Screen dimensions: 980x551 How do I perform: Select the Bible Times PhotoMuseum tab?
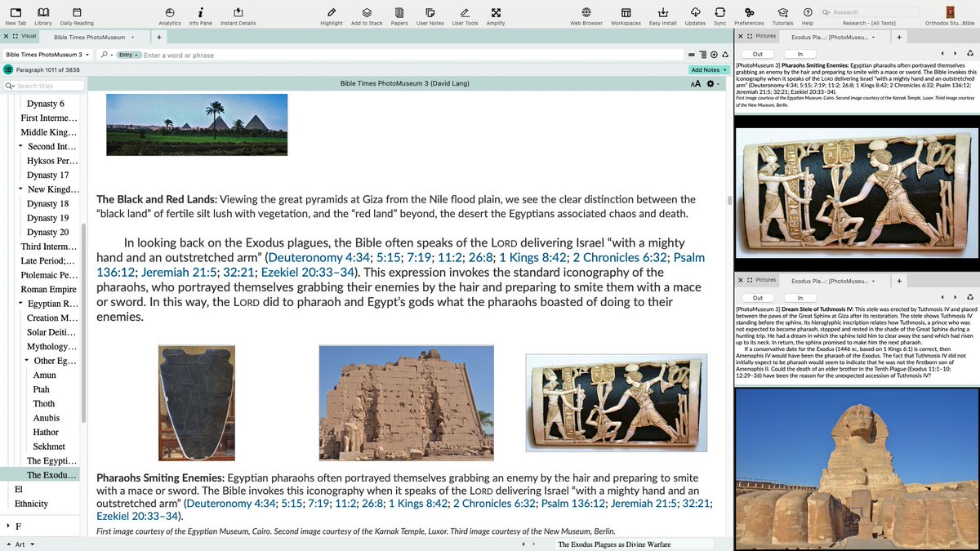(x=93, y=37)
